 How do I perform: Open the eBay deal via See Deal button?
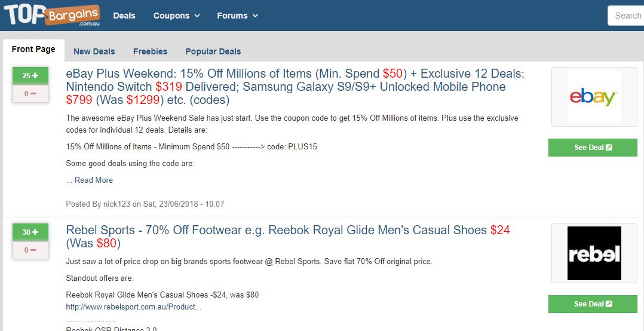click(593, 148)
